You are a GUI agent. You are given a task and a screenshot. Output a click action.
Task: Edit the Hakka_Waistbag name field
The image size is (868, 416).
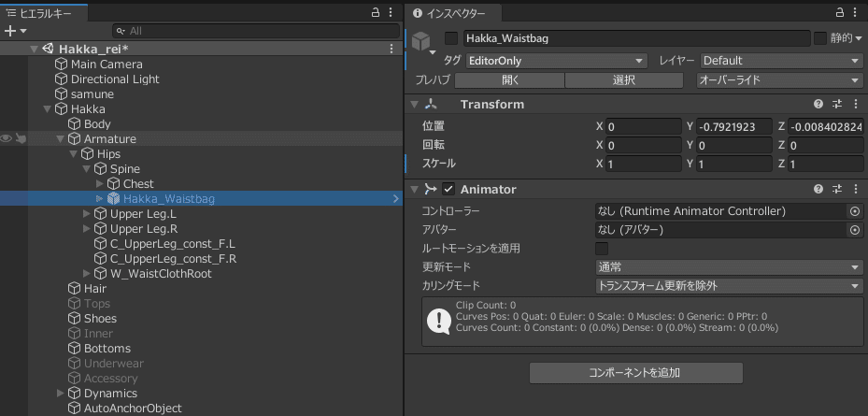[636, 38]
